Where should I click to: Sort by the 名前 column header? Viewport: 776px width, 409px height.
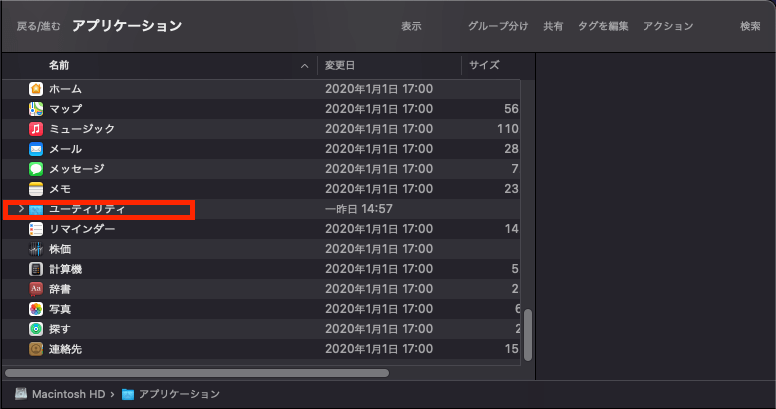pyautogui.click(x=59, y=65)
